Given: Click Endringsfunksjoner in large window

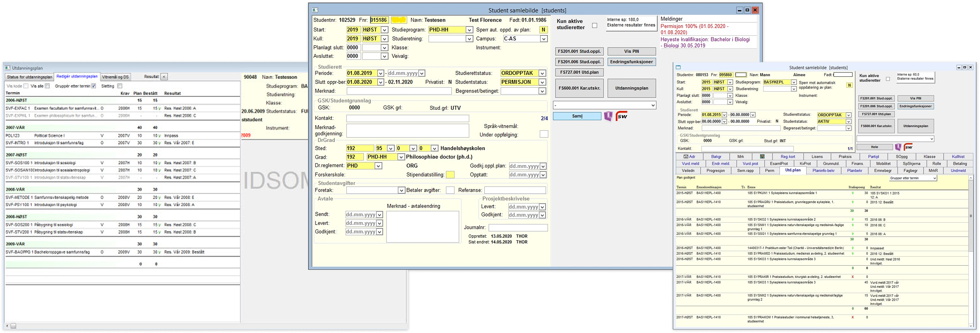Looking at the screenshot, I should click(x=632, y=62).
